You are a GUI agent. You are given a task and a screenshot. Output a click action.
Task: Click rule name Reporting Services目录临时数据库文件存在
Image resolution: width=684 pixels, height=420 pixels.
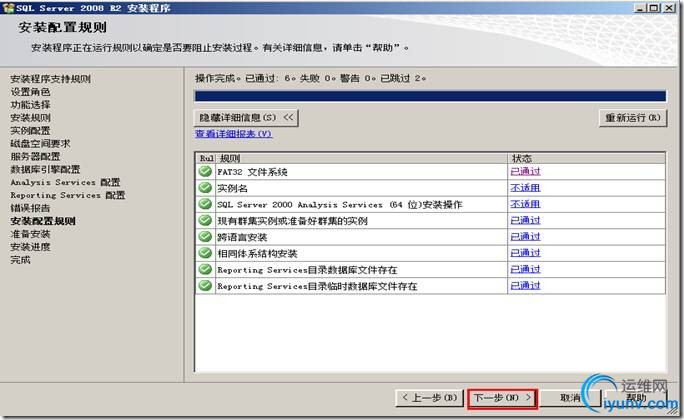click(317, 286)
